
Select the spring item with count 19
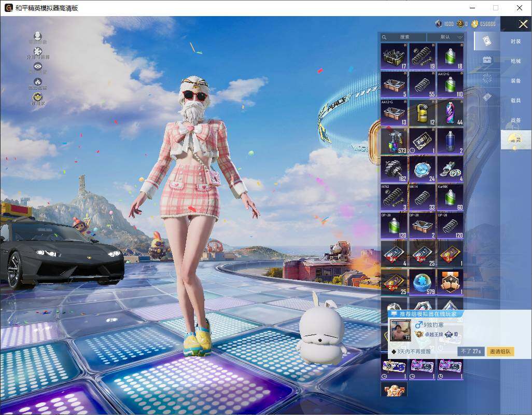click(422, 57)
